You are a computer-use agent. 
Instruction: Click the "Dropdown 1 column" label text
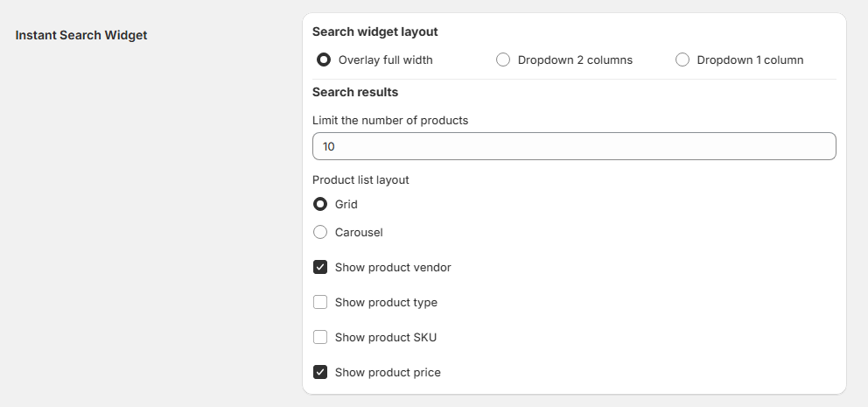[750, 60]
